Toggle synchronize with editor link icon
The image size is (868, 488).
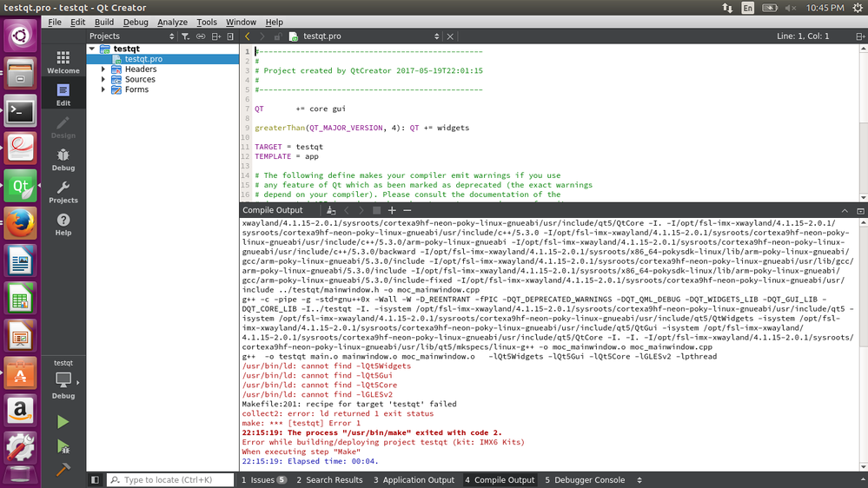[x=201, y=36]
